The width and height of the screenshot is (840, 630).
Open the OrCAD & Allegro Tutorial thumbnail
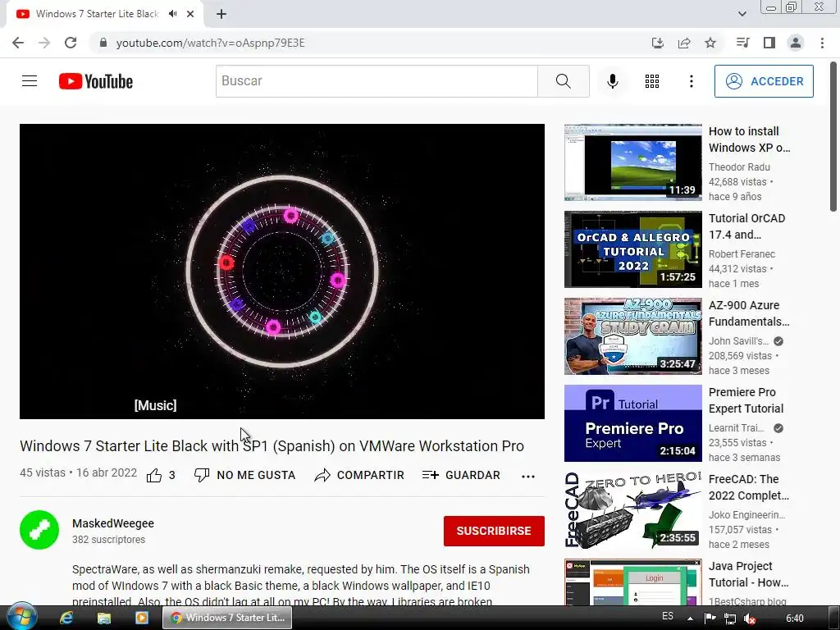(x=632, y=249)
